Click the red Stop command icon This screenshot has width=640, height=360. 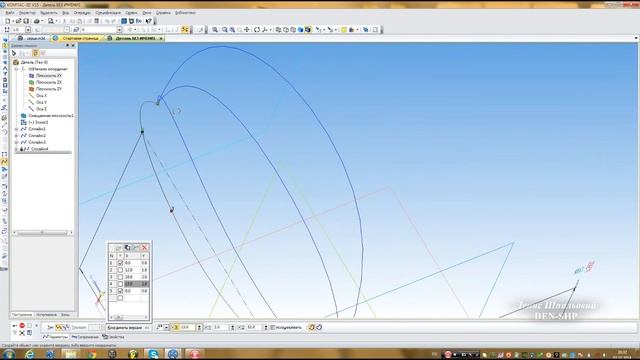[22, 325]
